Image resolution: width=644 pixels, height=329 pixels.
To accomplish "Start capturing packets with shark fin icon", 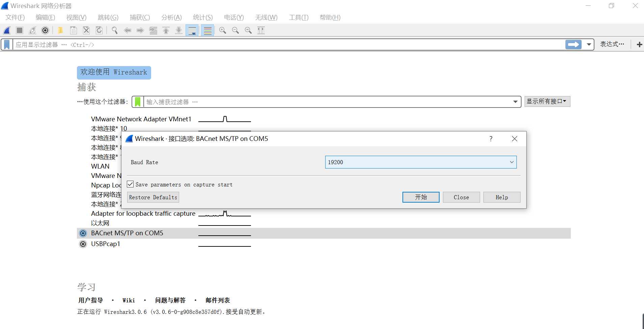I will pyautogui.click(x=7, y=30).
